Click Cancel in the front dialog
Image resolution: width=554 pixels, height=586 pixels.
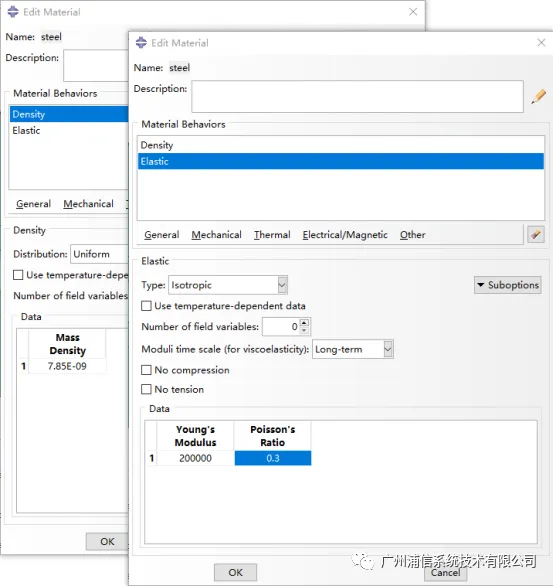pyautogui.click(x=445, y=573)
